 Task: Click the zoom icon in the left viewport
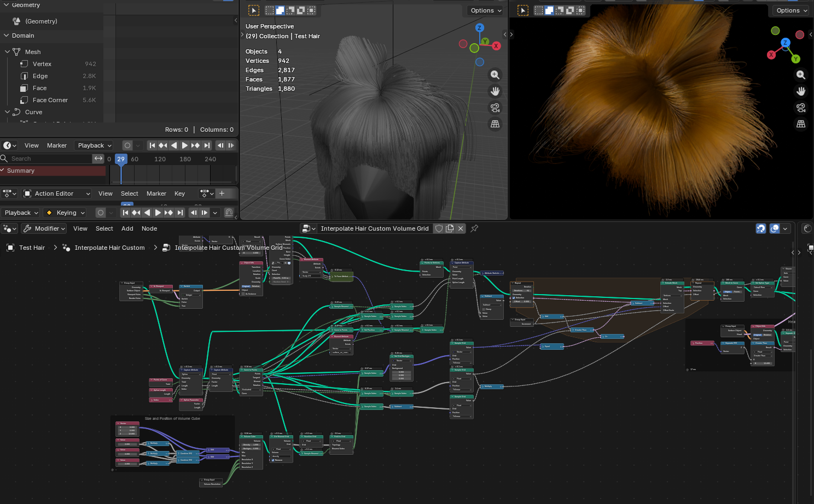pos(495,75)
